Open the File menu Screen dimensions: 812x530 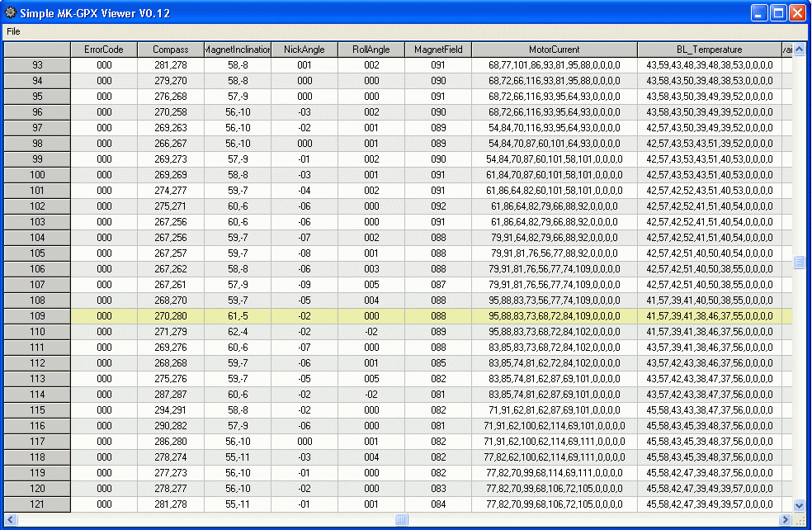(13, 31)
